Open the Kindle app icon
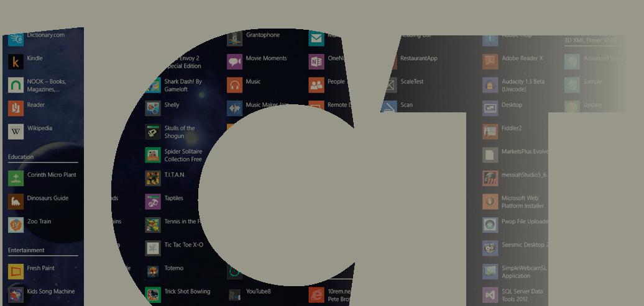644x306 pixels. (16, 62)
